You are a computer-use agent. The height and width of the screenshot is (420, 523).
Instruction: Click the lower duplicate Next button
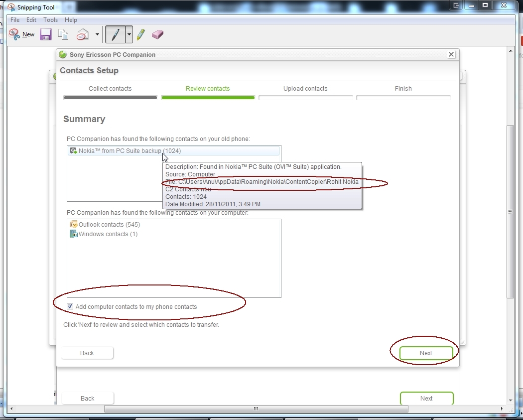pyautogui.click(x=426, y=398)
